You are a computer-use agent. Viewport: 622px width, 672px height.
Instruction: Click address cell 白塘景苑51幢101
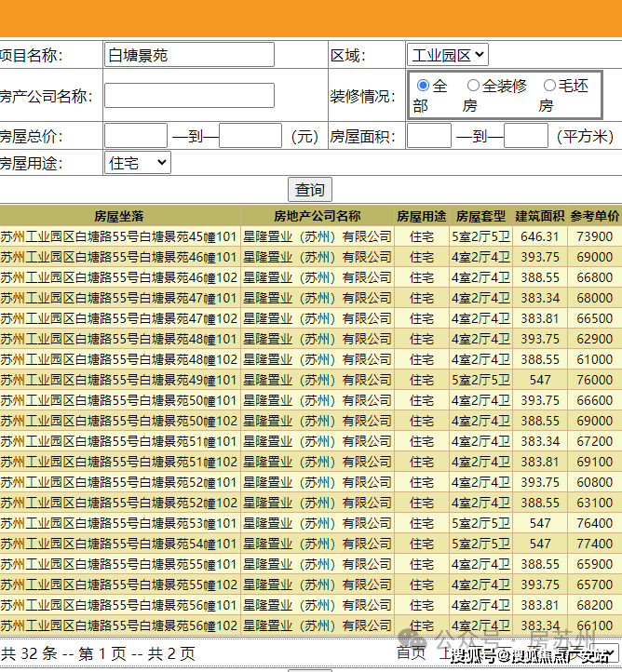(x=119, y=441)
